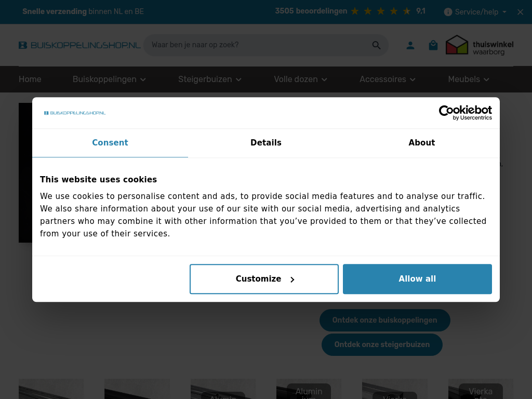Click the search magnifier icon
The image size is (532, 399).
tap(376, 45)
